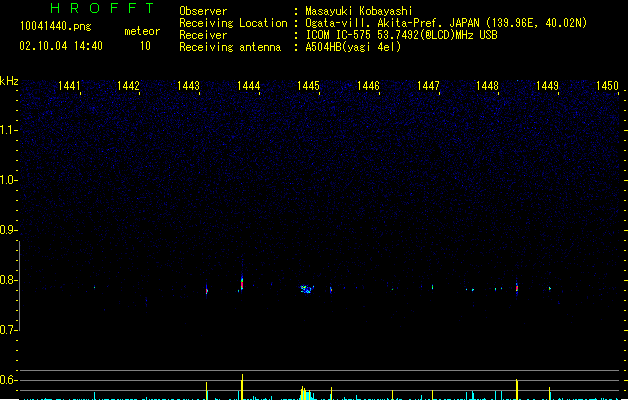Select the Observer field label
The image size is (629, 400).
click(203, 11)
